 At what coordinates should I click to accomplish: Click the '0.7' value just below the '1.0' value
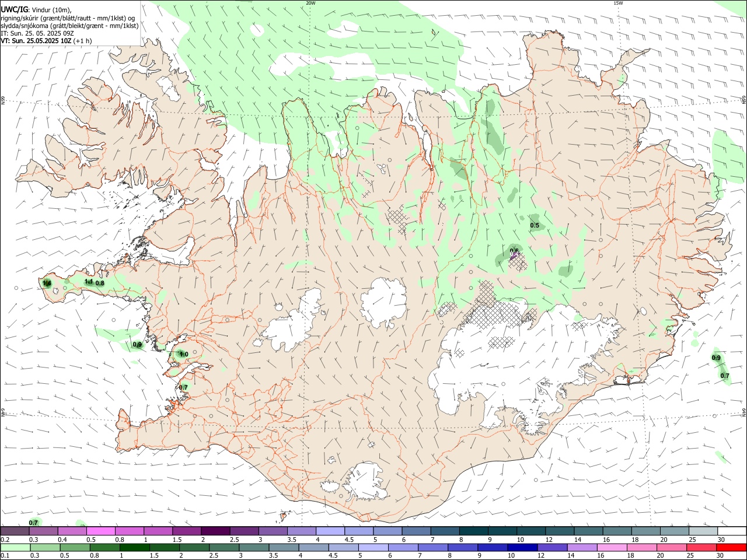(x=183, y=387)
